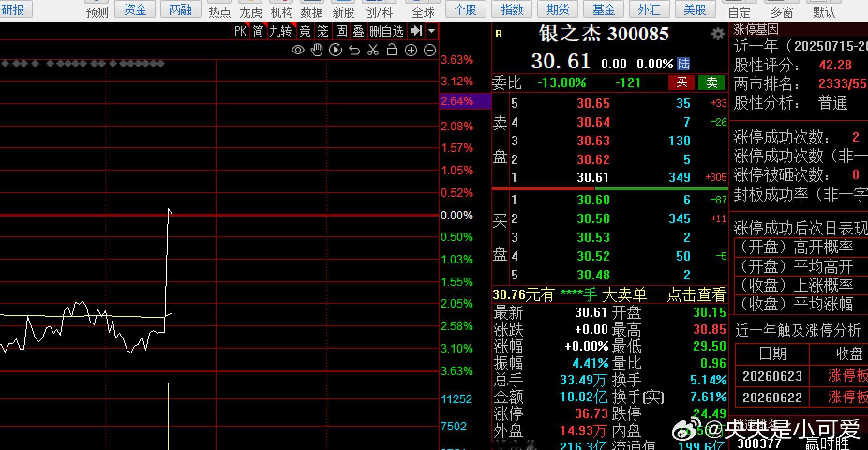868x450 pixels.
Task: Toggle the 简 simple view button
Action: coord(258,31)
